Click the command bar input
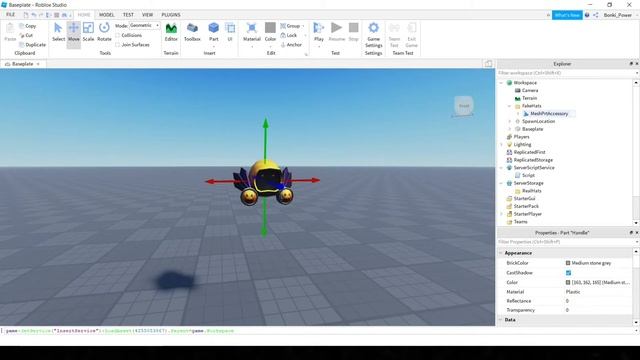Screen dimensions: 640x360 point(318,331)
